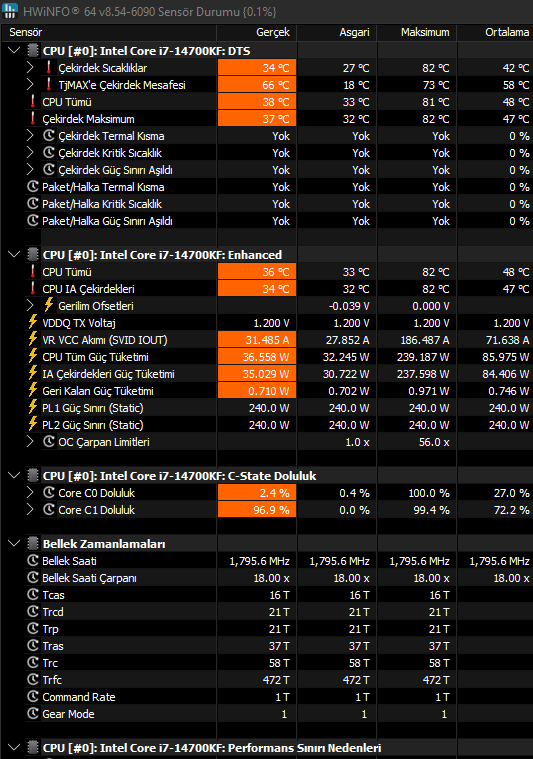Click clock icon of Paket/Halka Kritik Sıcaklık
Screen dimensions: 533x759
click(x=32, y=203)
